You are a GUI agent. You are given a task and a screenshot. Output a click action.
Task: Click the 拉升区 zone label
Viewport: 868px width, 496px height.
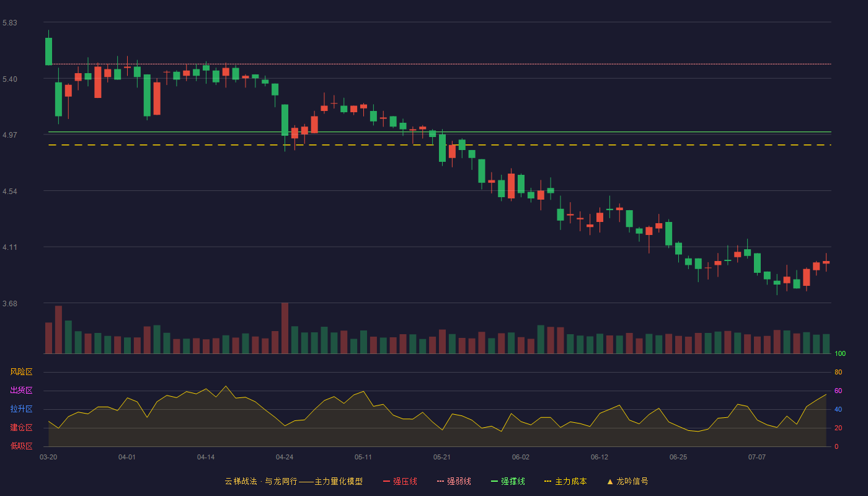[21, 409]
